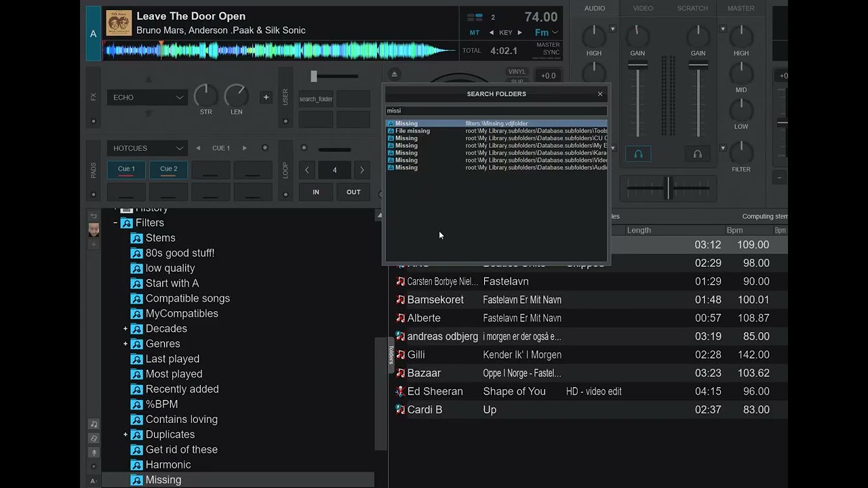Click the sidebar user avatar icon
The width and height of the screenshot is (868, 488).
(x=94, y=230)
